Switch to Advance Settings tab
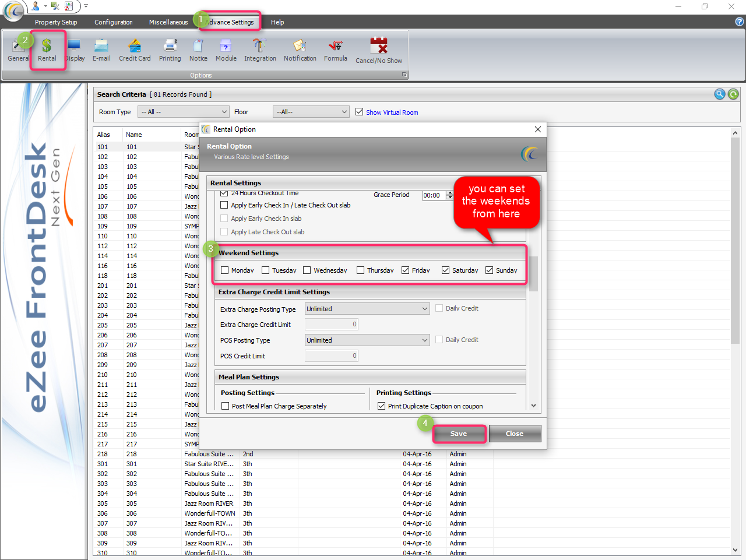746x560 pixels. [231, 22]
